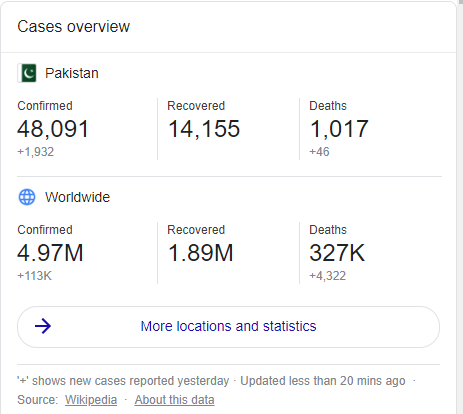Open the Wikipedia source link

point(91,400)
